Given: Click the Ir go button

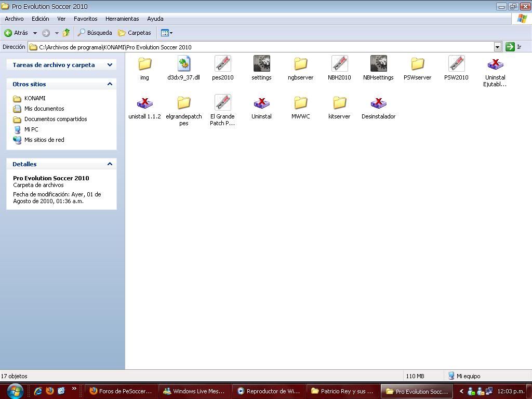Looking at the screenshot, I should (x=514, y=47).
